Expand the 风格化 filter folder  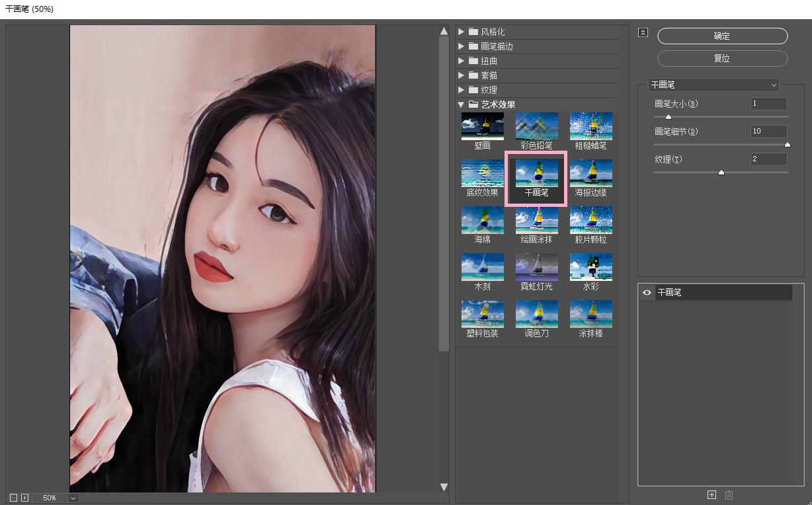pyautogui.click(x=462, y=32)
